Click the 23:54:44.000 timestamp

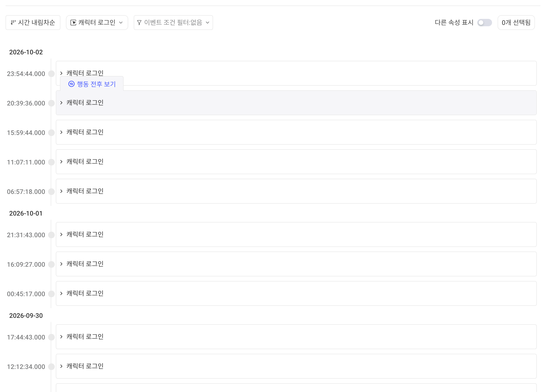click(26, 74)
